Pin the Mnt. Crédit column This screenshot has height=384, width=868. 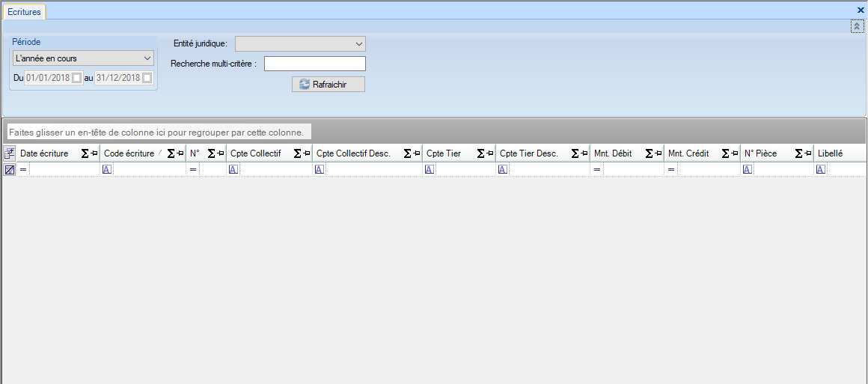tap(734, 153)
